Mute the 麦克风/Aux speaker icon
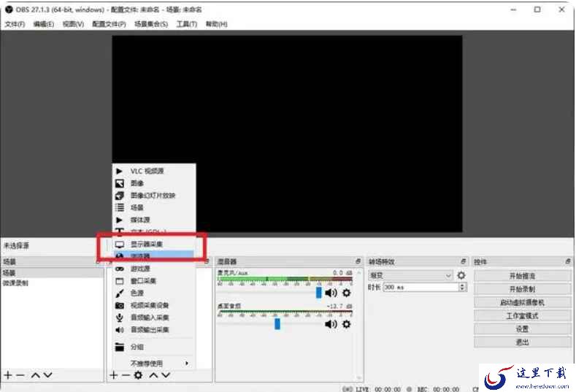The width and height of the screenshot is (576, 392). click(331, 293)
